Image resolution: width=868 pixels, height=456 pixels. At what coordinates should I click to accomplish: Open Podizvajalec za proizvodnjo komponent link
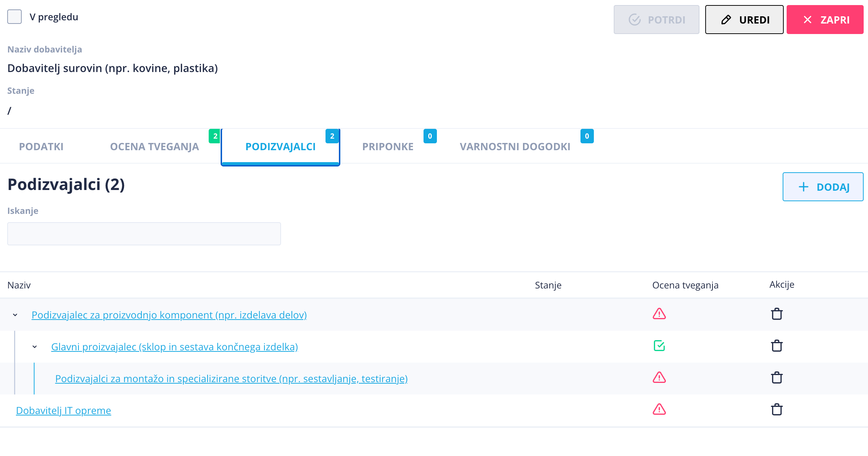(x=169, y=315)
